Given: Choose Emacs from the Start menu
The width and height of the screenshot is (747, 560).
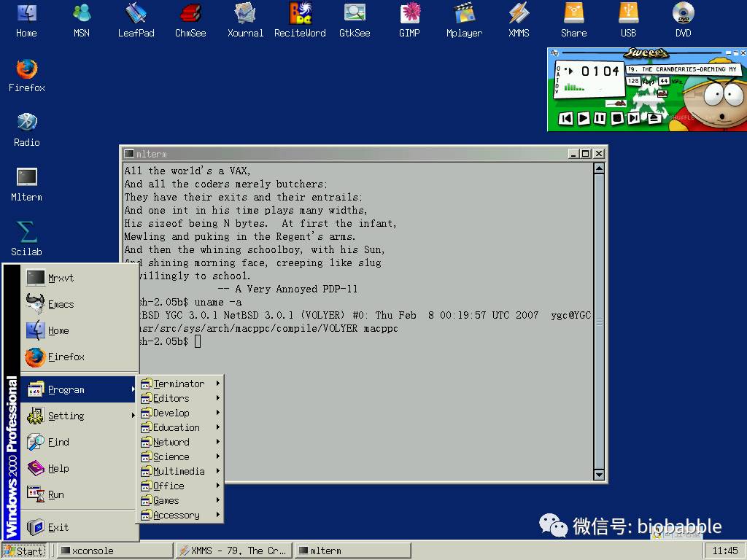Looking at the screenshot, I should point(61,304).
